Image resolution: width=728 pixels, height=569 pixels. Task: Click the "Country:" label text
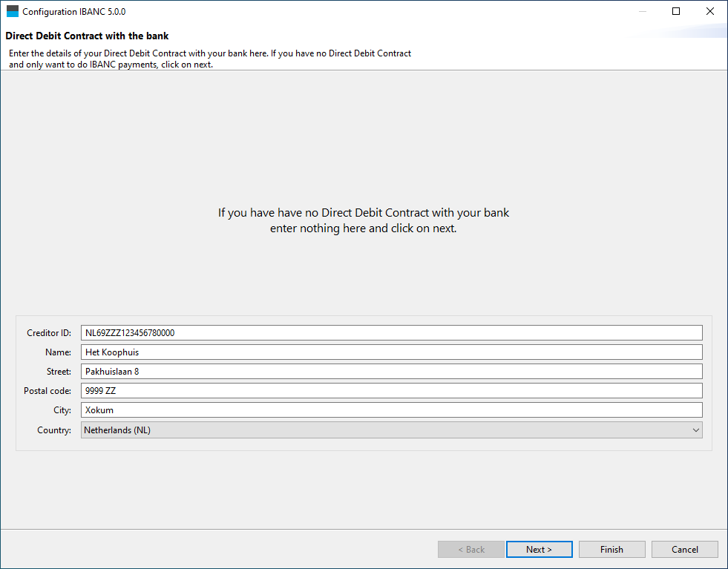click(x=54, y=430)
